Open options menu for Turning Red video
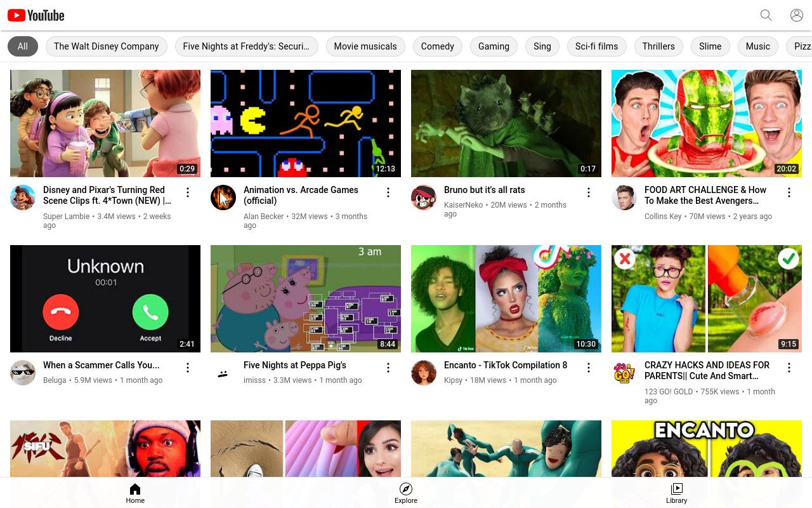The height and width of the screenshot is (508, 812). click(188, 192)
